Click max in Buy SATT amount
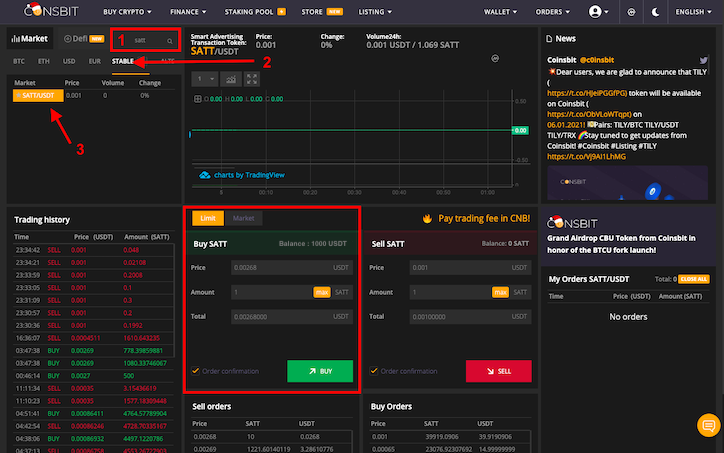This screenshot has height=453, width=724. (x=322, y=292)
